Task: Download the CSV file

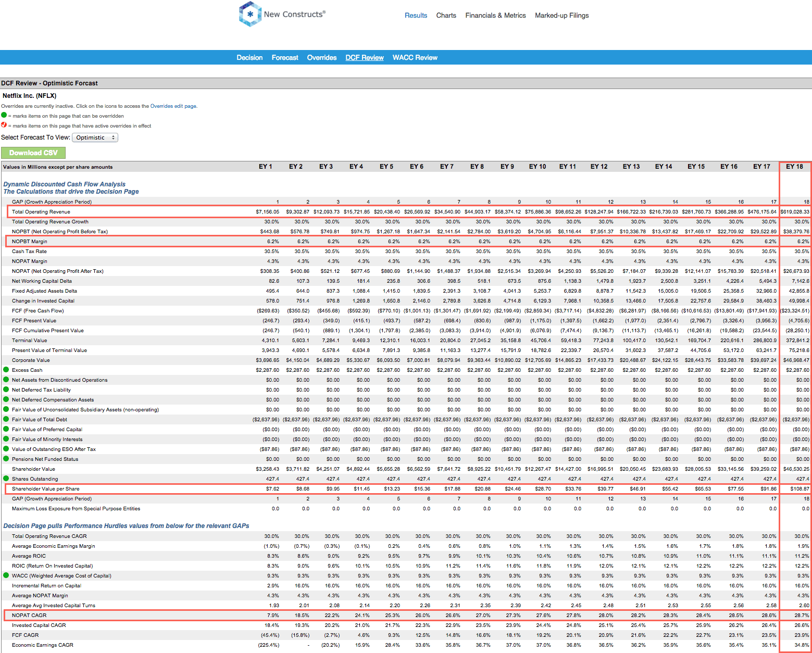Action: [x=33, y=153]
